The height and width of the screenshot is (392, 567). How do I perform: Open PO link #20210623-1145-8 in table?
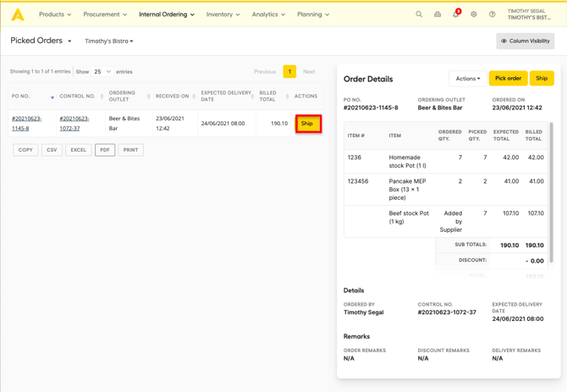tap(27, 124)
